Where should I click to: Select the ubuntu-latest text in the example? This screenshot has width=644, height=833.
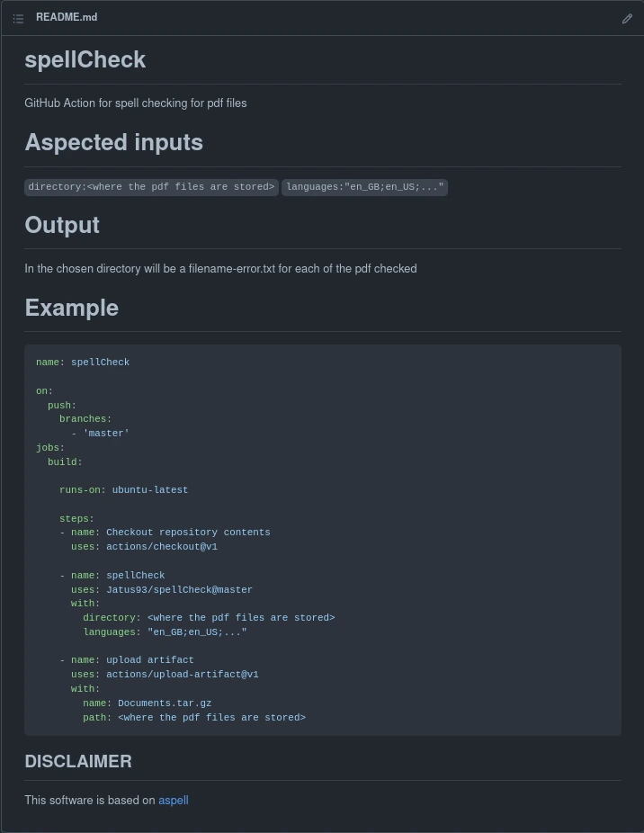point(149,489)
